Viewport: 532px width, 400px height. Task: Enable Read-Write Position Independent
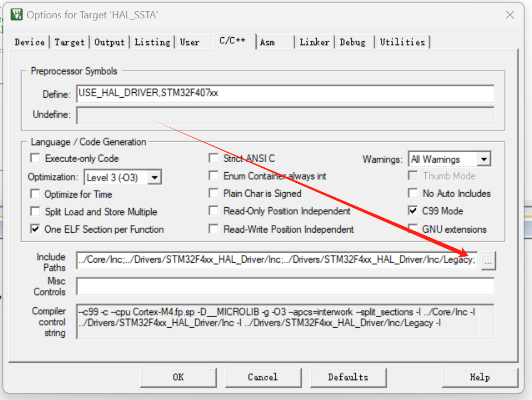(x=213, y=229)
